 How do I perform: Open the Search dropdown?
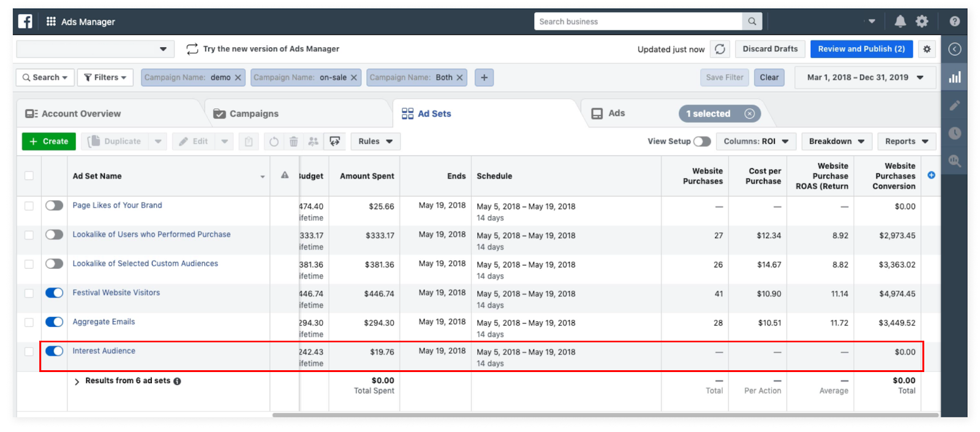point(45,78)
